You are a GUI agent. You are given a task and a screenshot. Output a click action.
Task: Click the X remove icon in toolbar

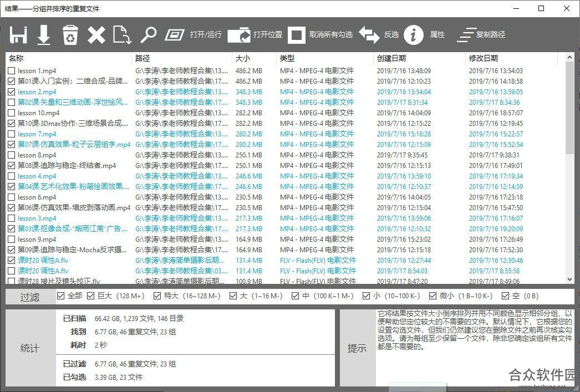[x=96, y=35]
